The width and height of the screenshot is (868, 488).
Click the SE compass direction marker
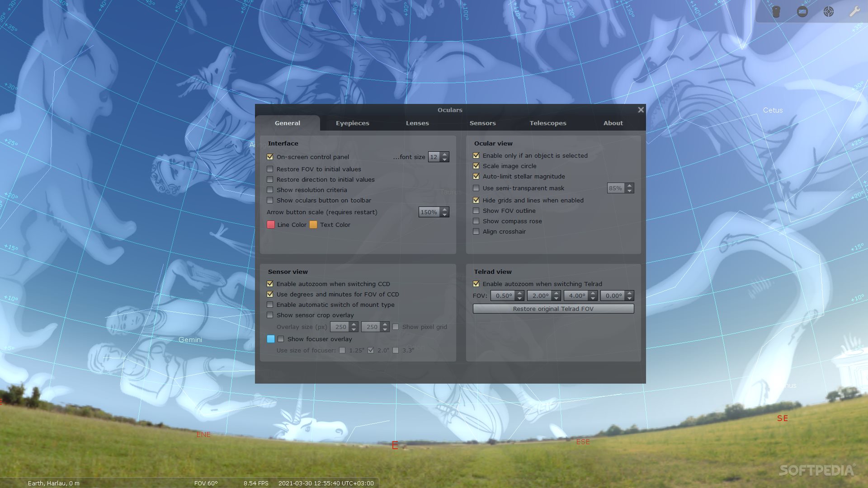click(783, 418)
